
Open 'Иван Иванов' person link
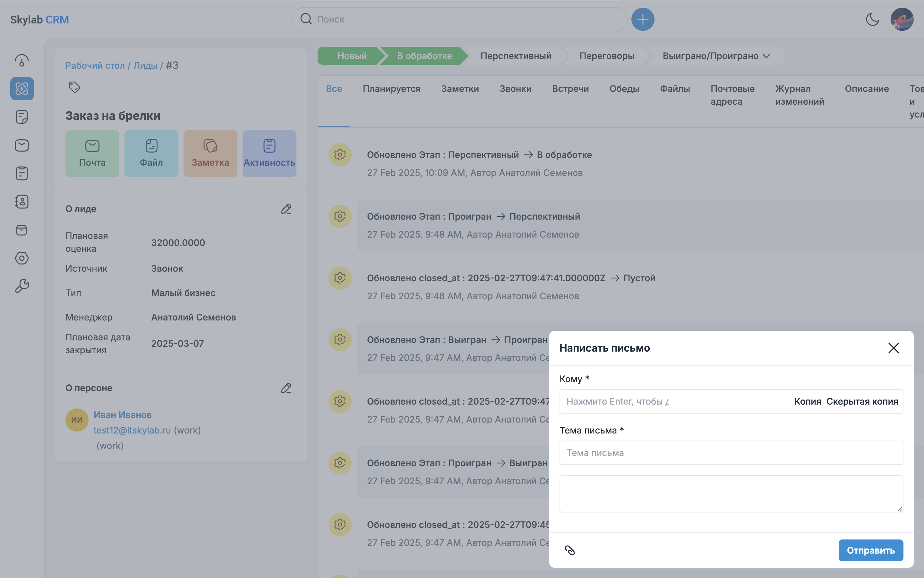[123, 415]
